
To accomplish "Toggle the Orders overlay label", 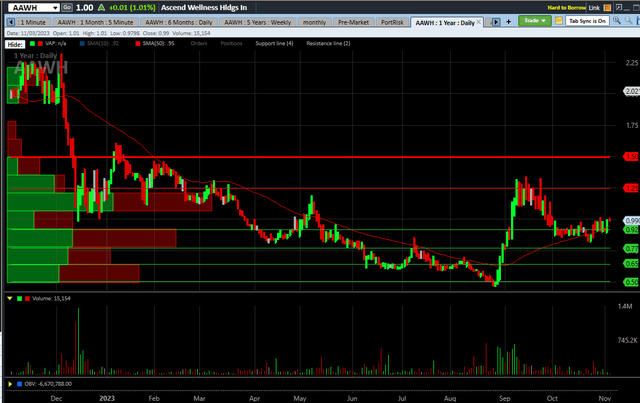I will tap(199, 43).
